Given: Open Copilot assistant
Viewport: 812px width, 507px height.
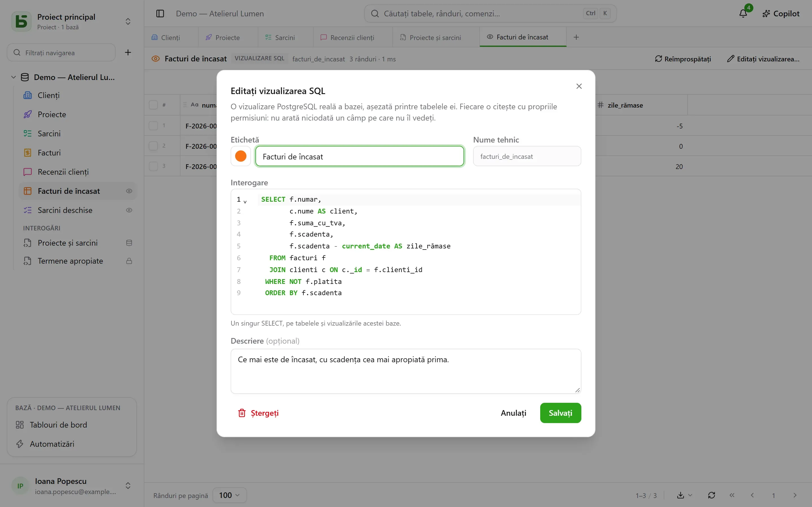Looking at the screenshot, I should tap(781, 14).
